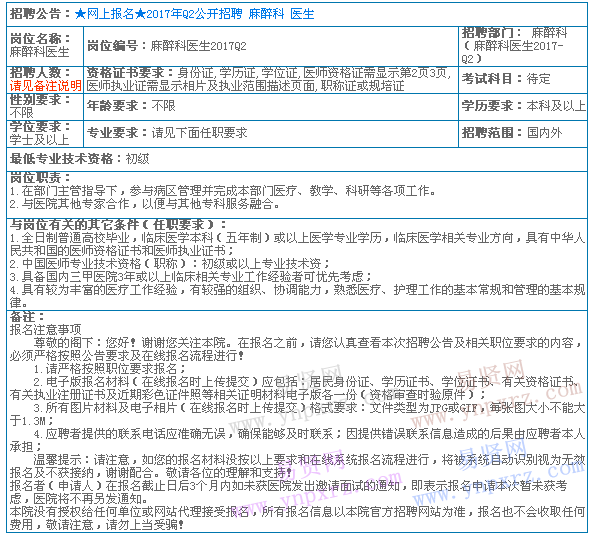595x540 pixels.
Task: Click the 招聘公告 label
Action: (x=40, y=14)
